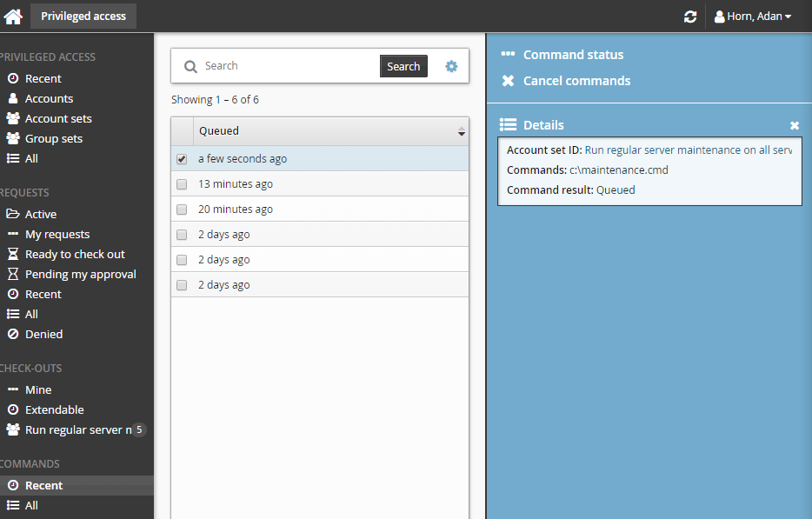Switch to the Privileged access tab

coord(83,16)
